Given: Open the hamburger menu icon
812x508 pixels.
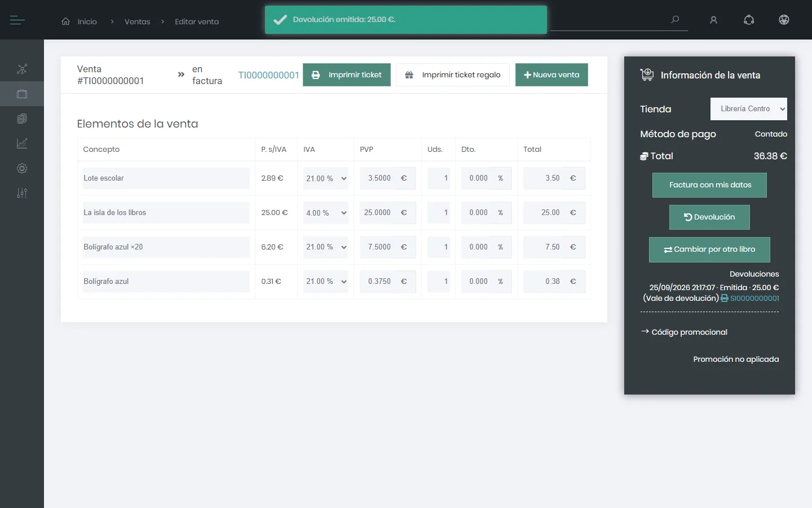Looking at the screenshot, I should [x=17, y=20].
